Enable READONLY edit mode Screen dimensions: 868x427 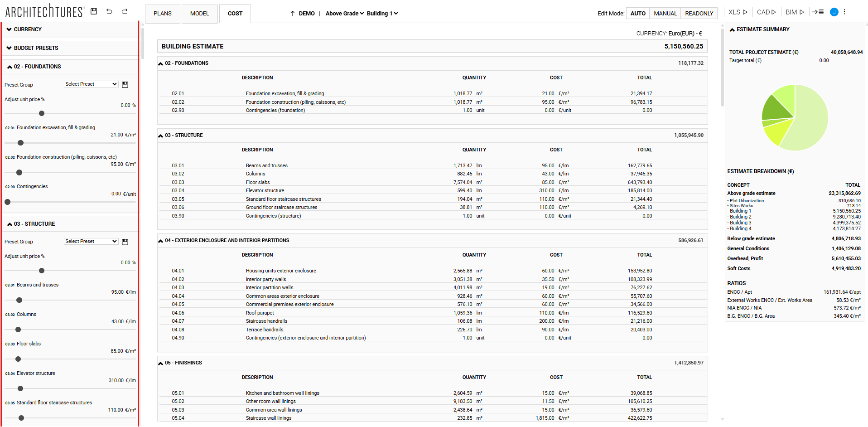coord(699,13)
